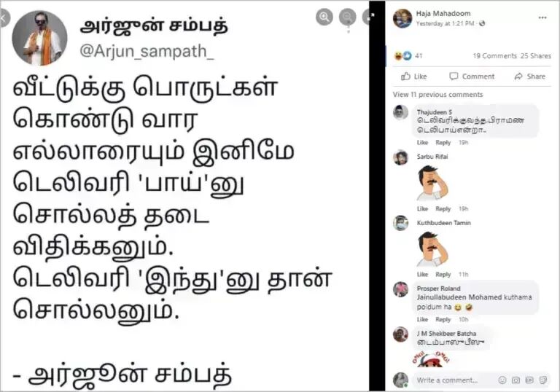This screenshot has height=392, width=560.
Task: Open 25 Shares count link
Action: 536,55
